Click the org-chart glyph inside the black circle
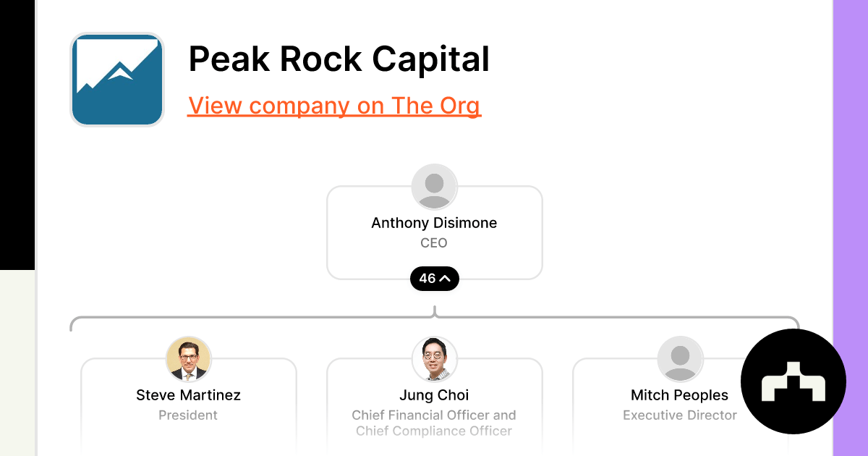The image size is (868, 456). point(793,381)
